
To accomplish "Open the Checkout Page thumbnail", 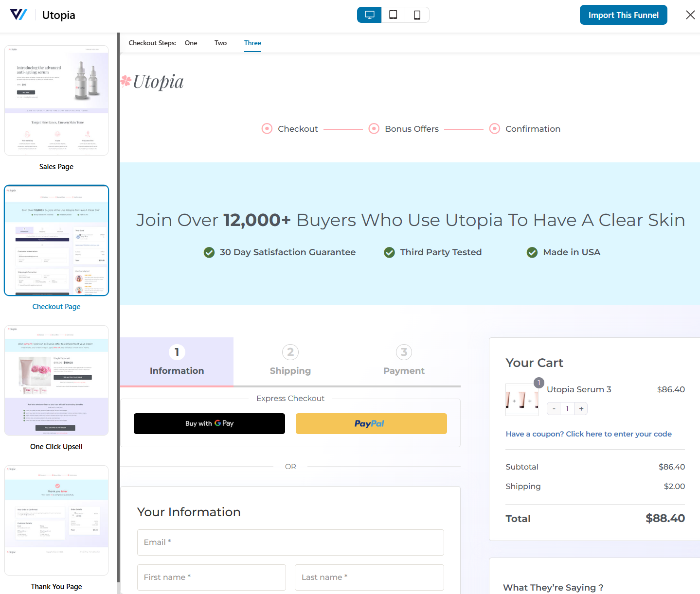I will (56, 240).
